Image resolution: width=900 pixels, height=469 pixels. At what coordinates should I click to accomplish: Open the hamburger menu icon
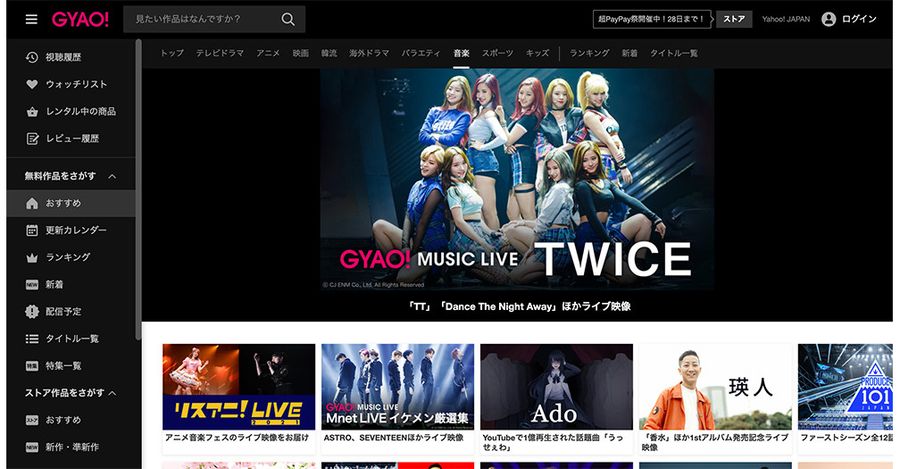(x=32, y=20)
